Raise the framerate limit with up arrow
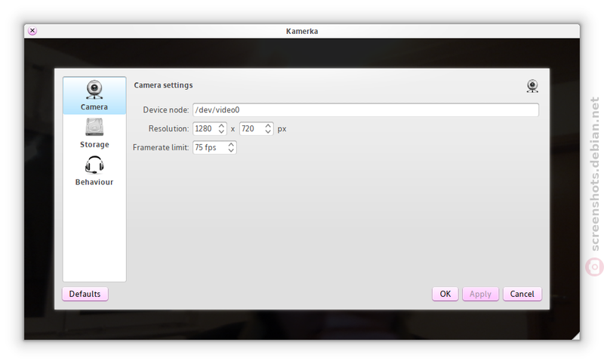 point(231,144)
